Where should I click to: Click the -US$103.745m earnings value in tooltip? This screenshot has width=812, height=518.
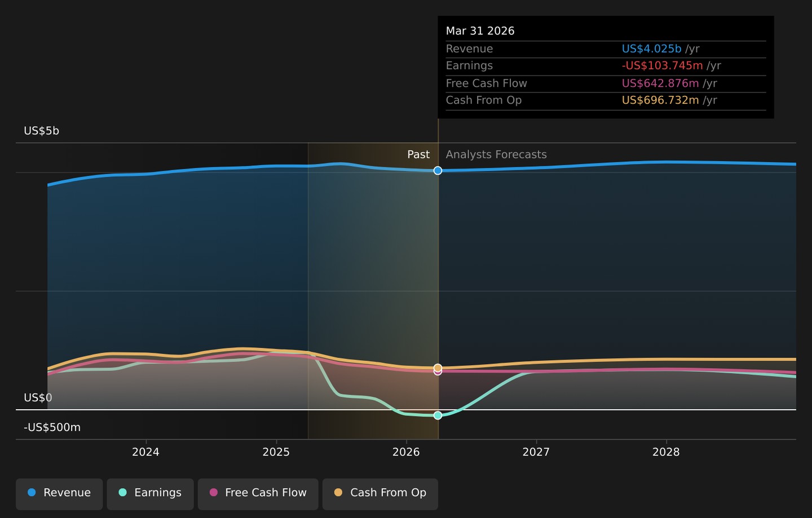662,65
